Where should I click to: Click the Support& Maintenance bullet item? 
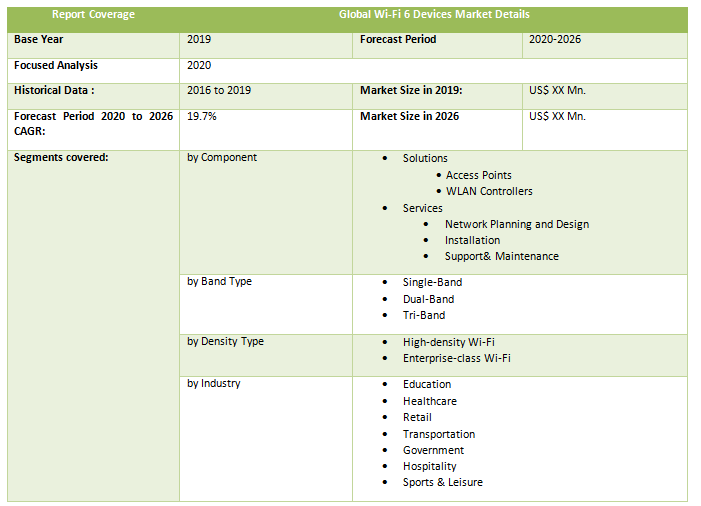point(501,256)
